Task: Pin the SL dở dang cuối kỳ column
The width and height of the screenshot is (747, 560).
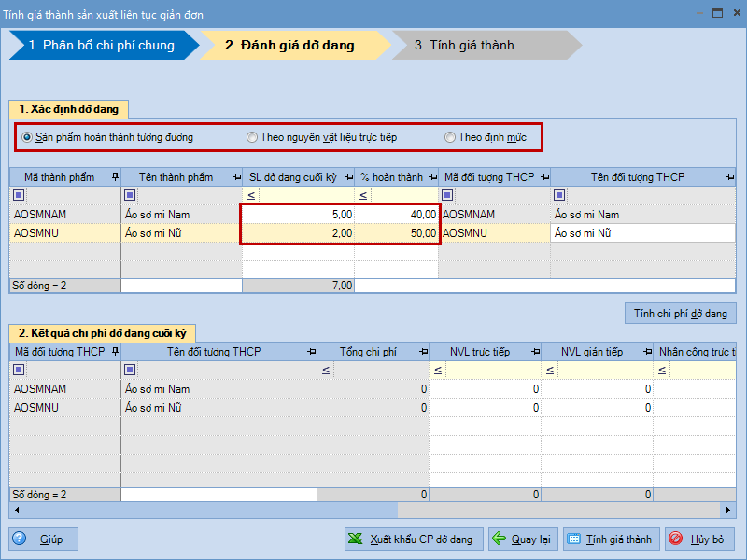Action: click(x=348, y=177)
